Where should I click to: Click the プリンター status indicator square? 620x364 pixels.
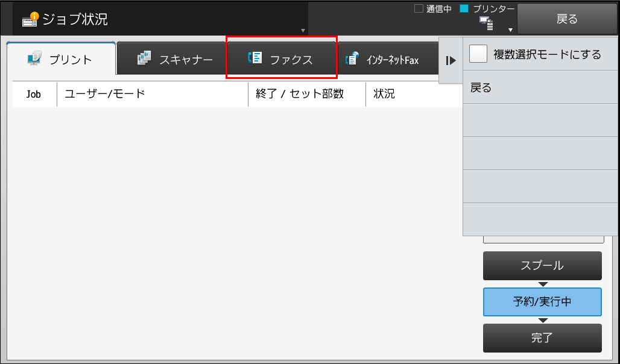[464, 8]
